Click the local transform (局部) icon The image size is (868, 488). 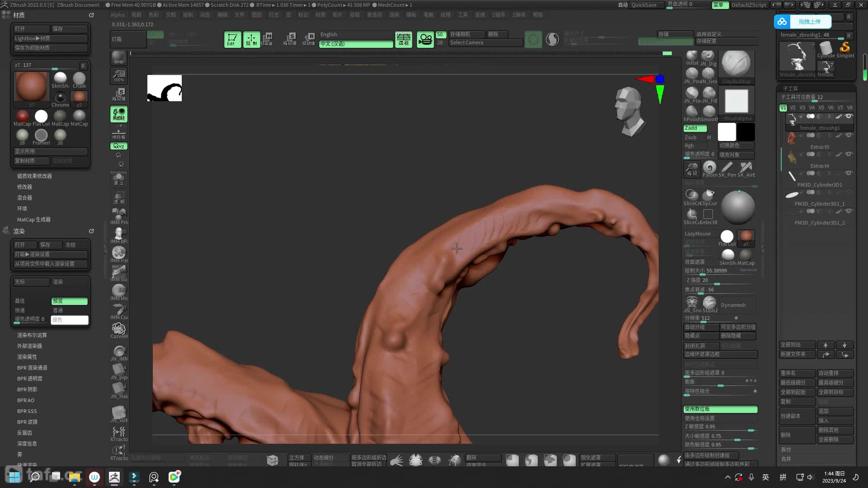(x=119, y=114)
